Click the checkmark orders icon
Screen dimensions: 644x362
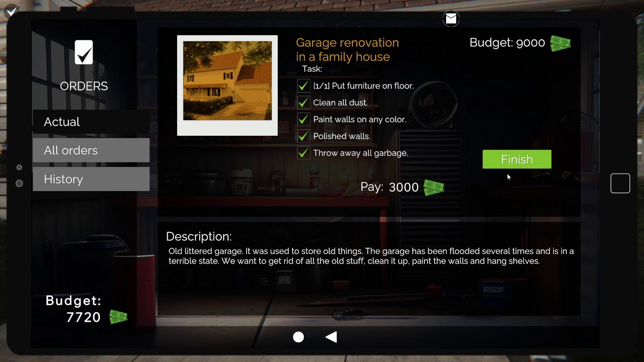84,52
